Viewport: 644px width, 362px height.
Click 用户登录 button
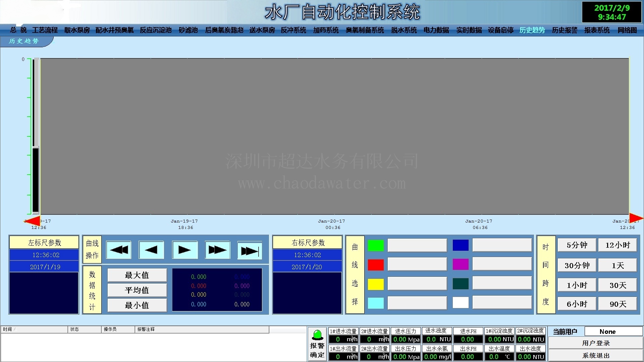tap(596, 343)
